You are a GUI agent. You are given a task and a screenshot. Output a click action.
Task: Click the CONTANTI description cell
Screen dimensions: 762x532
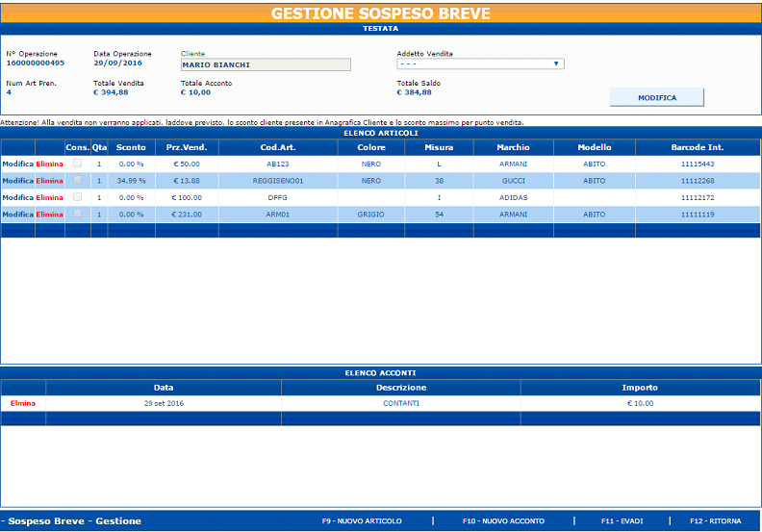[x=401, y=403]
